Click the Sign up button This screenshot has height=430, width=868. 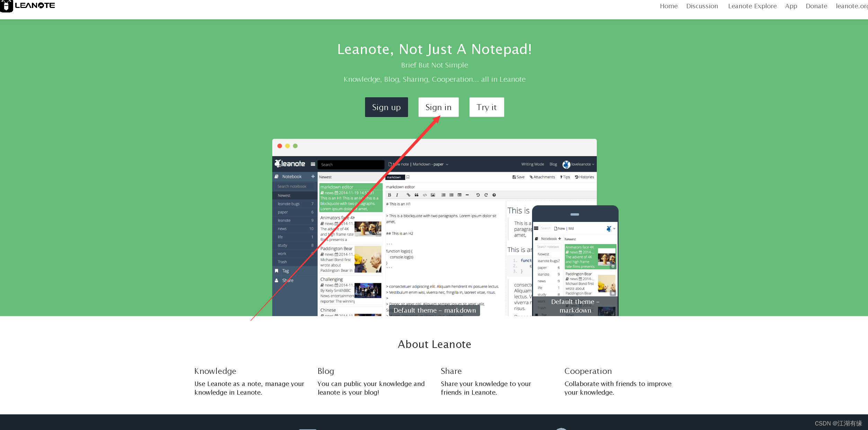(386, 107)
